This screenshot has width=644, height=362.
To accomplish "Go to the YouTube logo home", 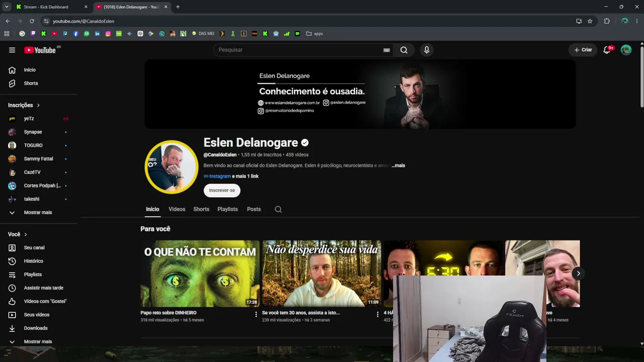I will coord(40,50).
